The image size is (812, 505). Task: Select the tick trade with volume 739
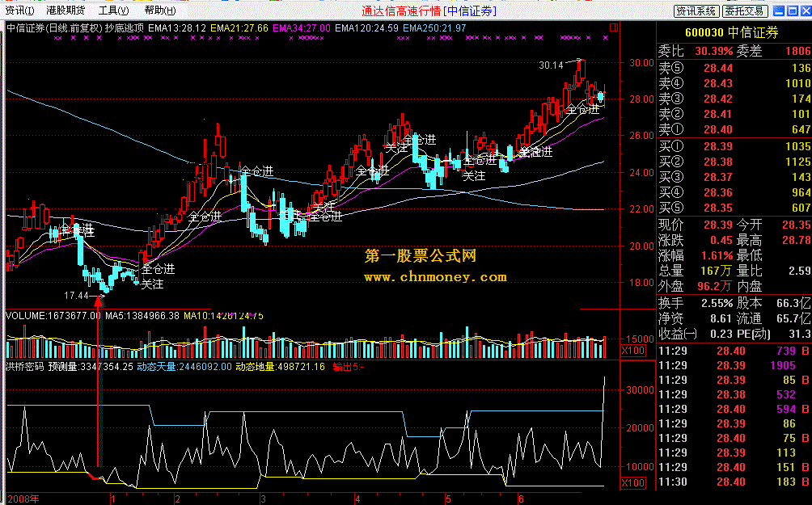[734, 351]
